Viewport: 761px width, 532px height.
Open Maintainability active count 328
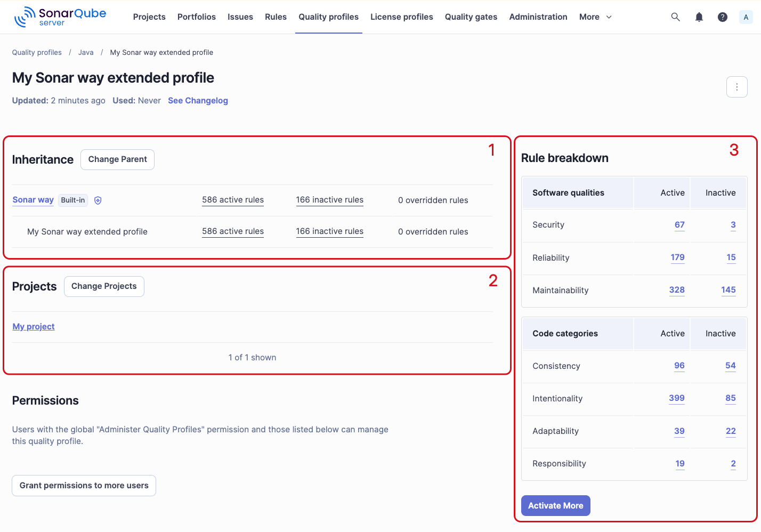pos(677,290)
